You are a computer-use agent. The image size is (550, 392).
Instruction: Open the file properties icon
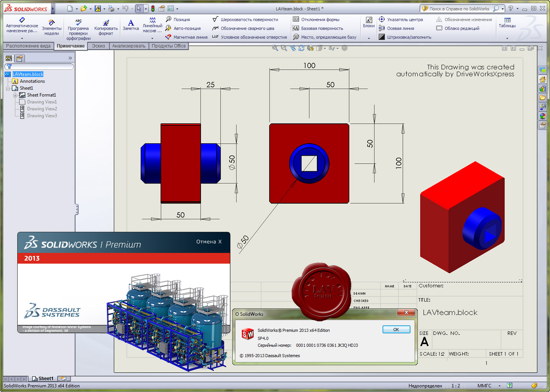tap(162, 8)
